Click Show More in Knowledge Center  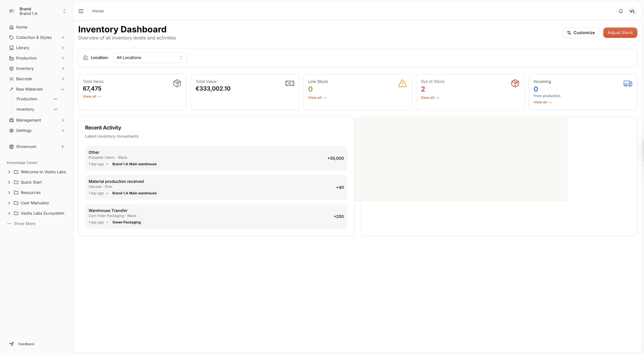click(x=24, y=224)
